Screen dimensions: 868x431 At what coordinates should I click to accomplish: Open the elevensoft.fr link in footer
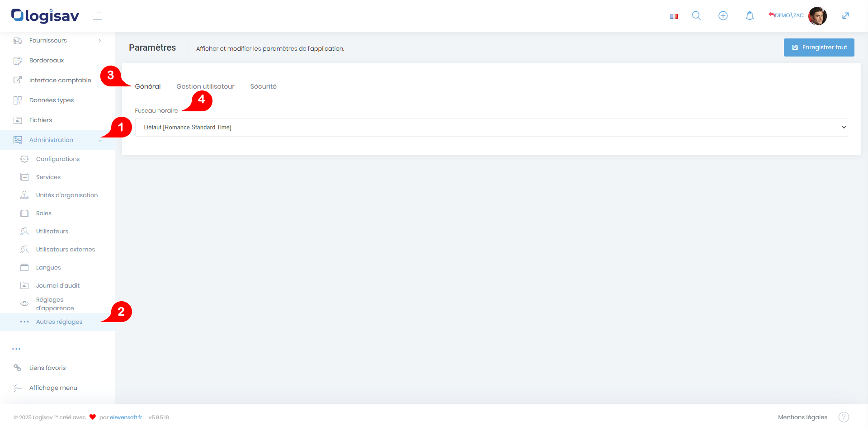[126, 417]
